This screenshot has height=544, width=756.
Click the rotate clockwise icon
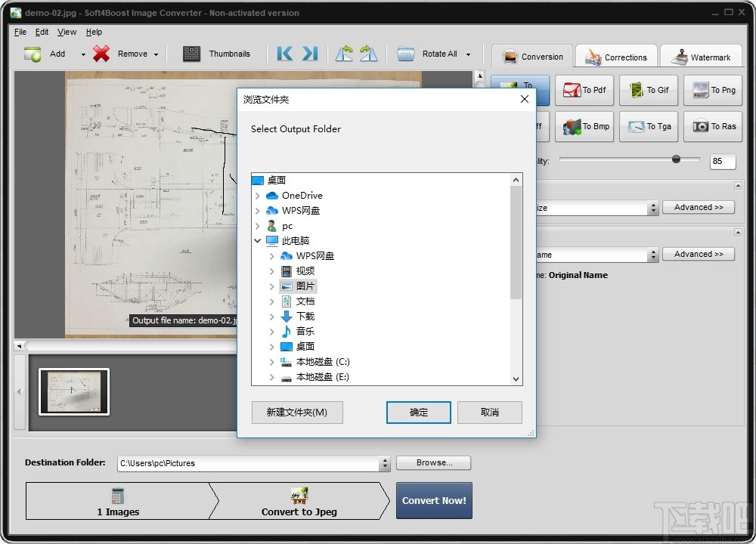tap(368, 54)
